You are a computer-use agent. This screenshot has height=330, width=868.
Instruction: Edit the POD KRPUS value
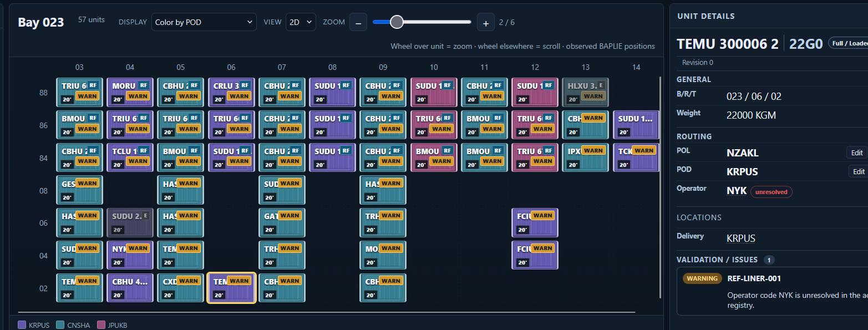[859, 171]
